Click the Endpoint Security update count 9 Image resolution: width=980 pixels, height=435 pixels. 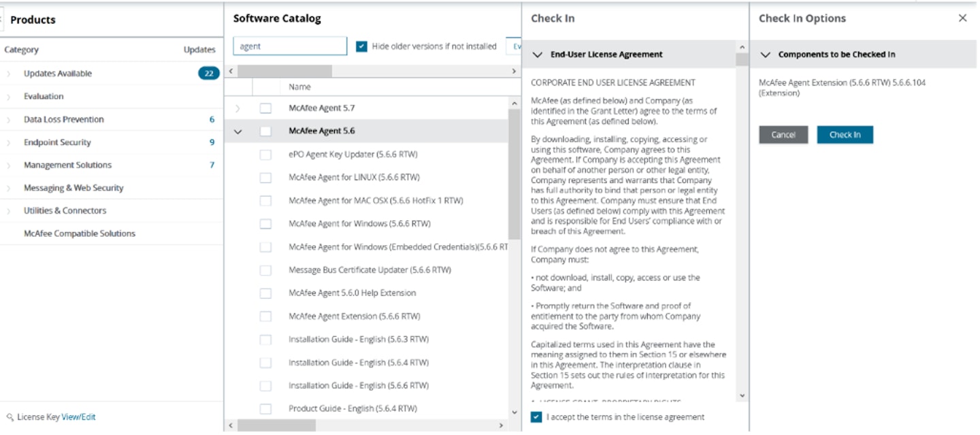212,142
